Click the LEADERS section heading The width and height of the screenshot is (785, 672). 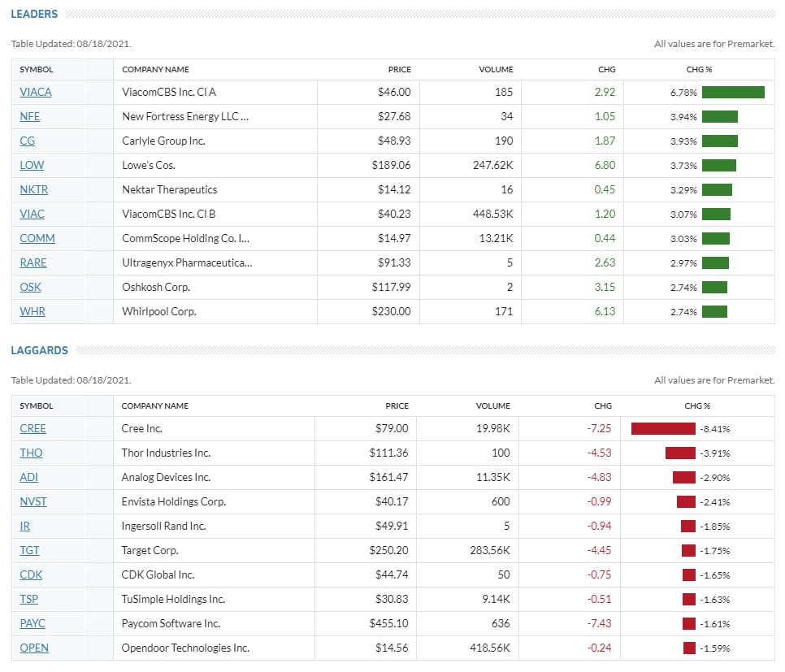35,14
